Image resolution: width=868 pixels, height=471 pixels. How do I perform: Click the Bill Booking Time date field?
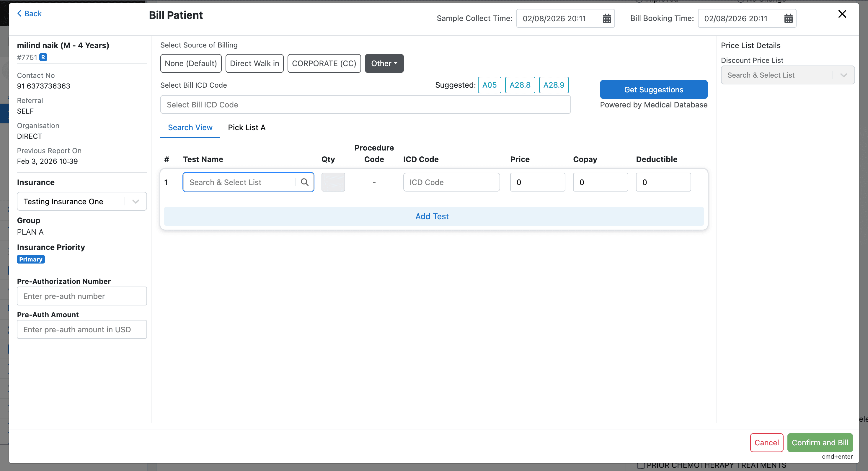747,19
